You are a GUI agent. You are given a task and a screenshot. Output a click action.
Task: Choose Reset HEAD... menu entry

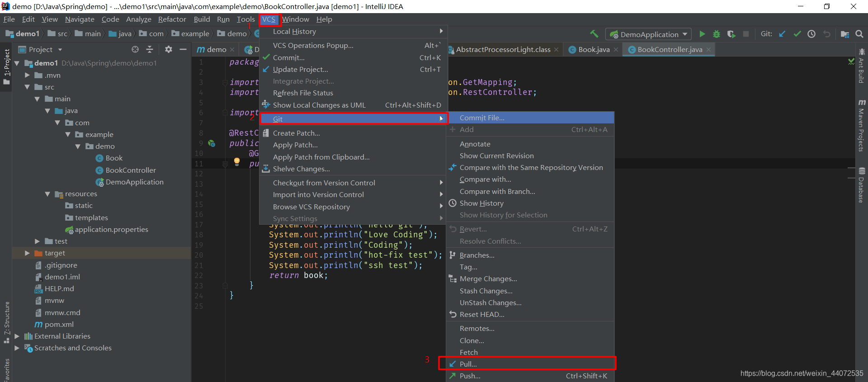tap(530, 314)
